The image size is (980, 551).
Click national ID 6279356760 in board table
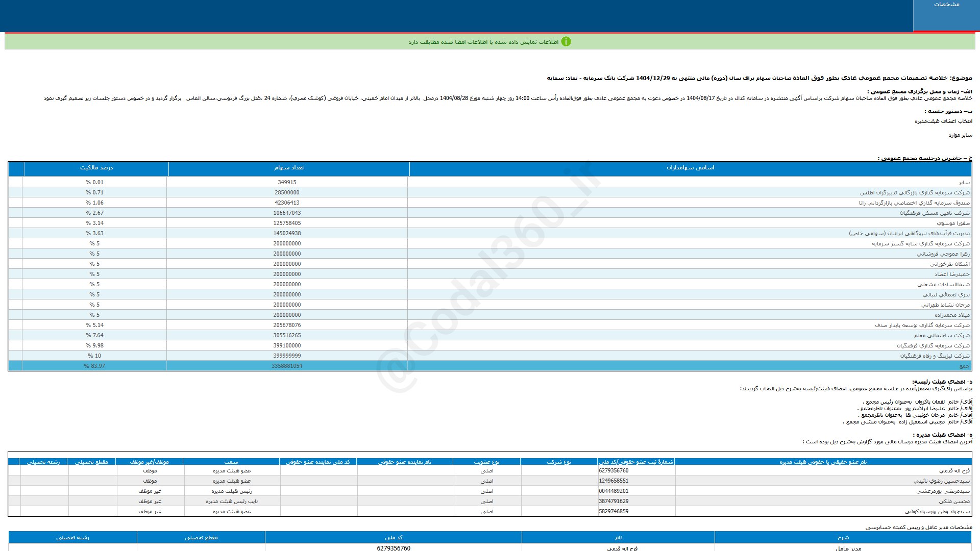(614, 471)
